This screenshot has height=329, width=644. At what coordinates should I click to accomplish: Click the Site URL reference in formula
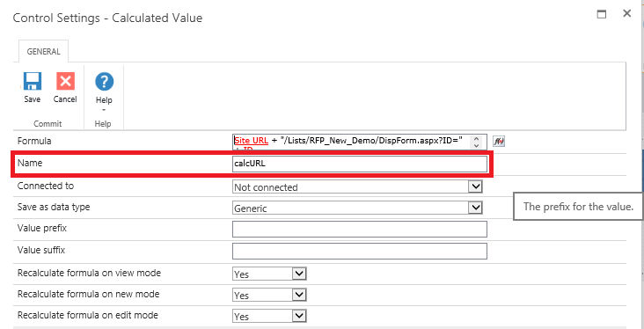point(252,141)
